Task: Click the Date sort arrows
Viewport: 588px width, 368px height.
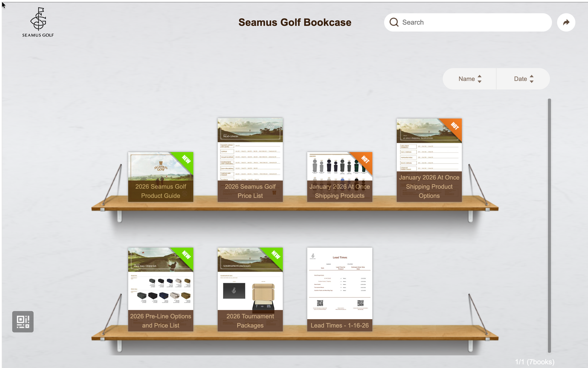Action: (532, 79)
